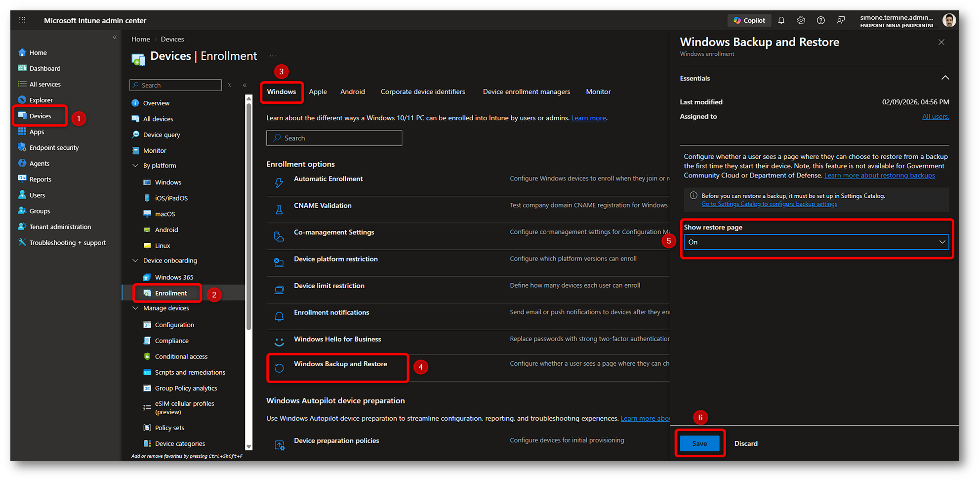The image size is (980, 482).
Task: Collapse the Essentials section
Action: 945,78
